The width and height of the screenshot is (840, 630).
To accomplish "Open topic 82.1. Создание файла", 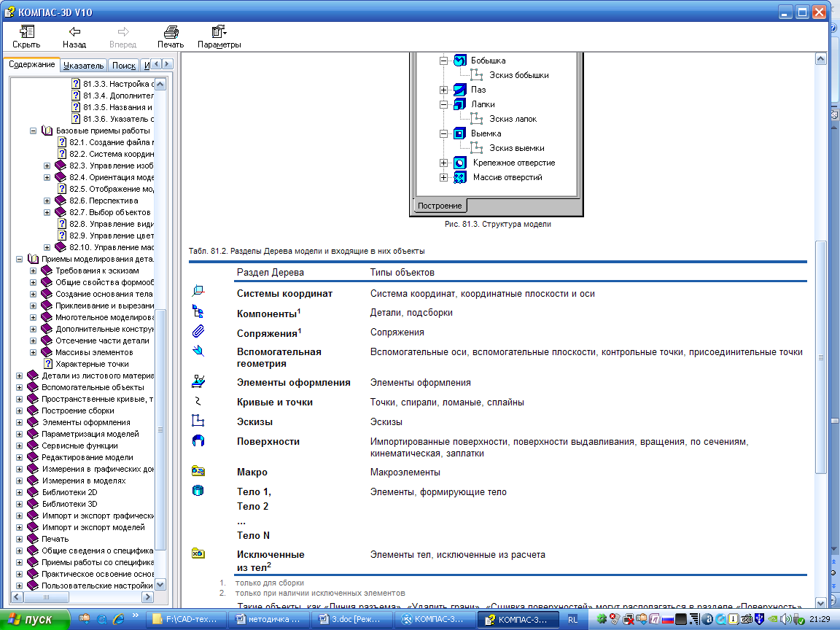I will pyautogui.click(x=112, y=142).
